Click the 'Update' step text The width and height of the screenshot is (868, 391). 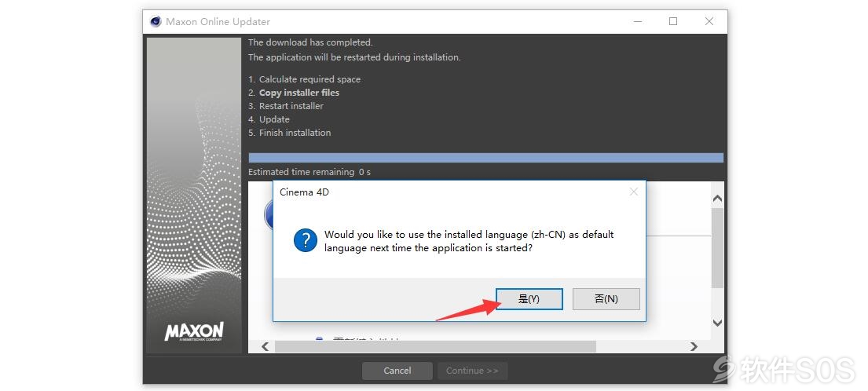tap(274, 119)
